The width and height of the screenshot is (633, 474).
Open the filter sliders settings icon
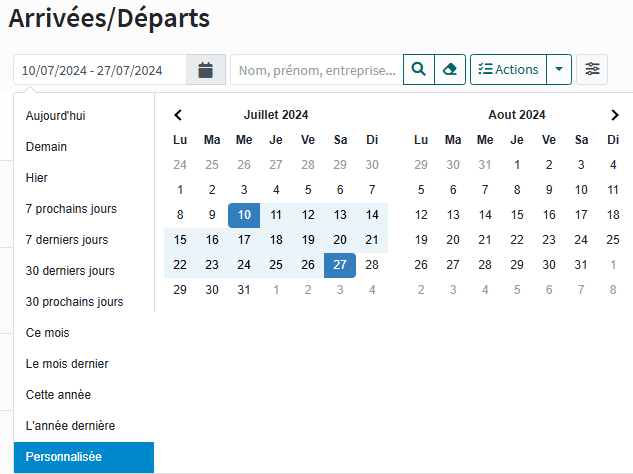click(x=593, y=70)
